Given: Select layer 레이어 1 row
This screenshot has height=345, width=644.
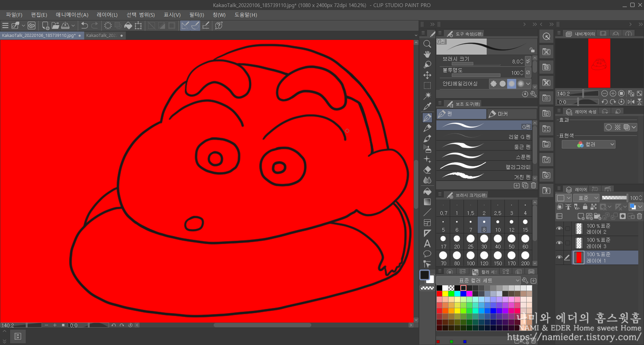Looking at the screenshot, I should point(605,257).
